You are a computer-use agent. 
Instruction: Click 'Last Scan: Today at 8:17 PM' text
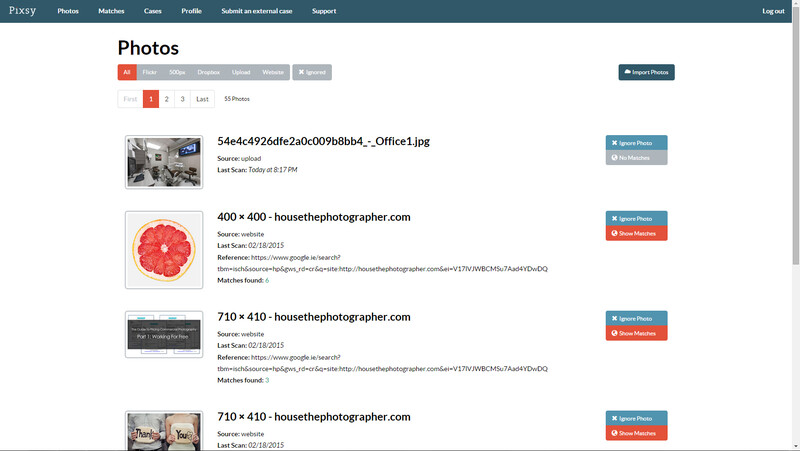coord(257,170)
